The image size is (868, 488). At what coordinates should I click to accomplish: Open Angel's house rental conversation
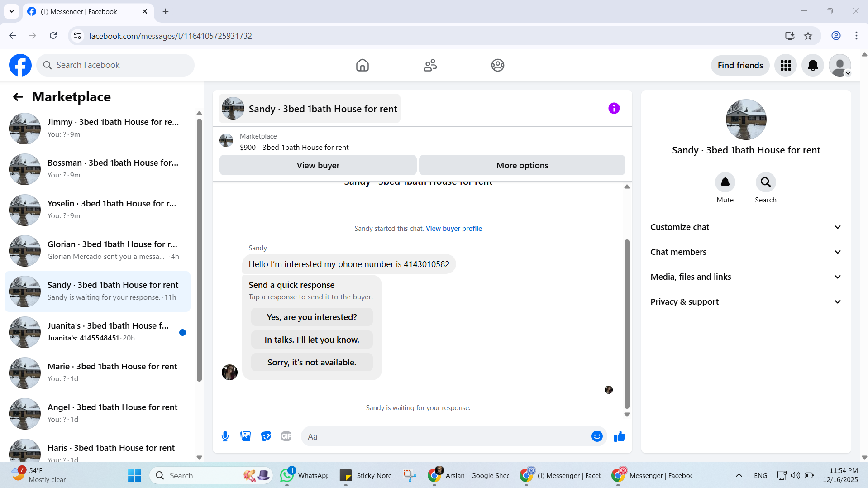97,414
